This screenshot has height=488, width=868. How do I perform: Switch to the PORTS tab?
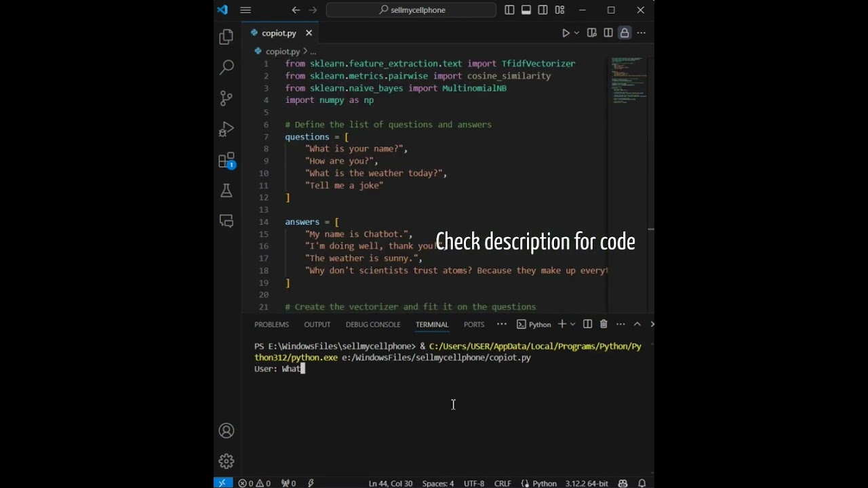tap(474, 325)
